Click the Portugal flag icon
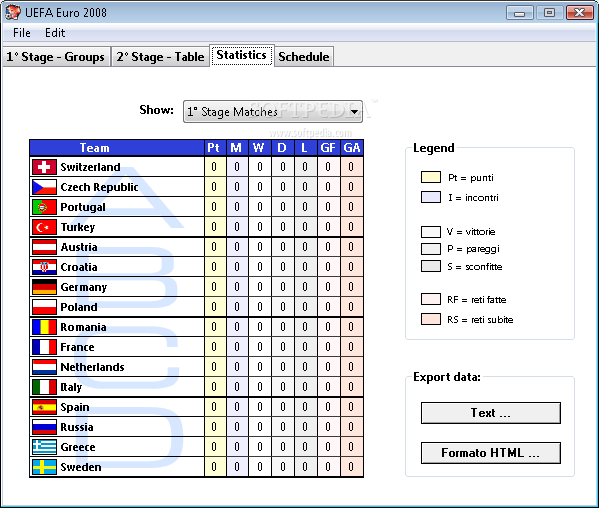The height and width of the screenshot is (508, 599). pyautogui.click(x=44, y=207)
